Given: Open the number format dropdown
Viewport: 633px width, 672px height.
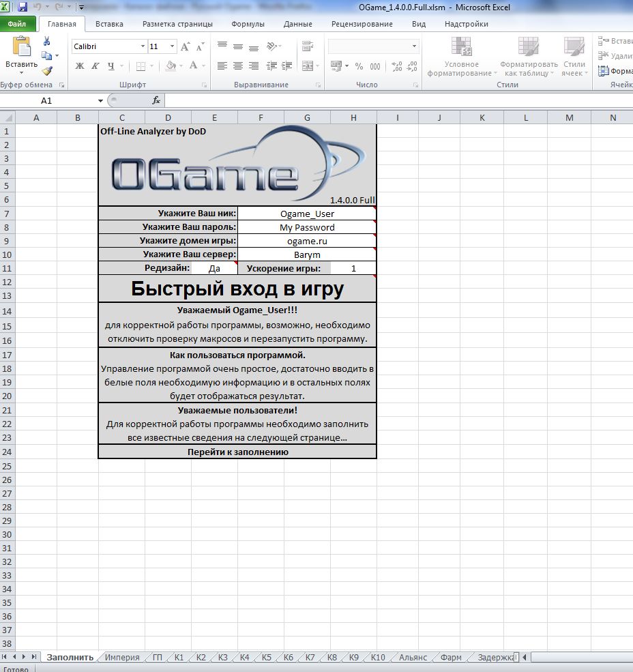Looking at the screenshot, I should pos(414,46).
